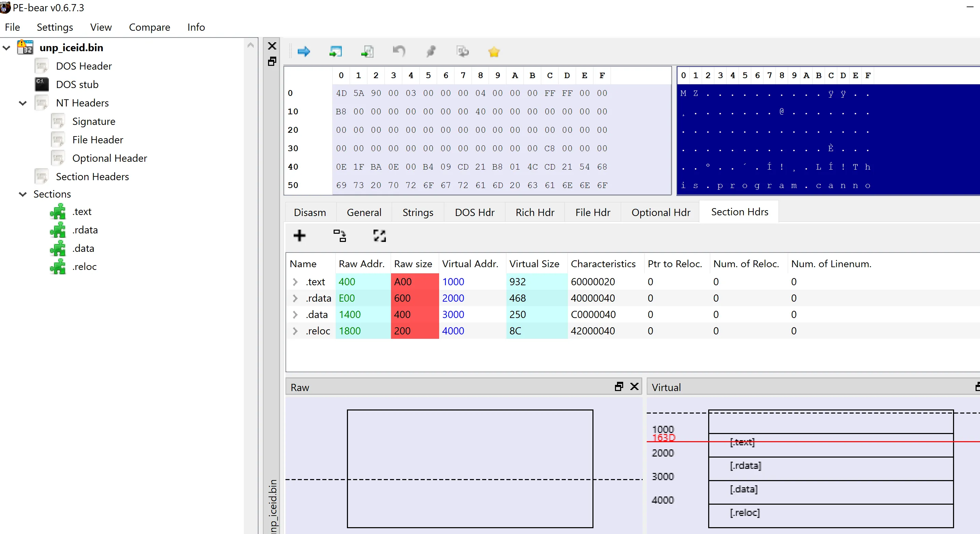Expand the .data row in section table
Image resolution: width=980 pixels, height=534 pixels.
click(295, 314)
